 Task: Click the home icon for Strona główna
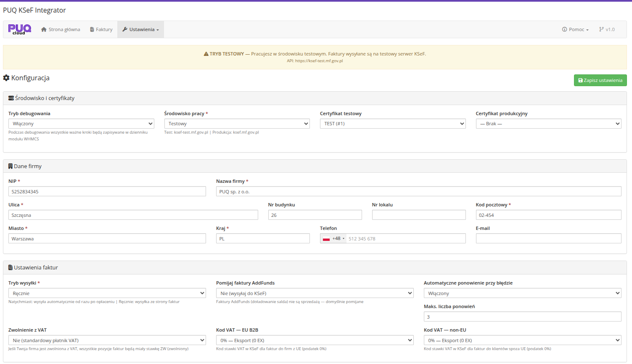(44, 29)
